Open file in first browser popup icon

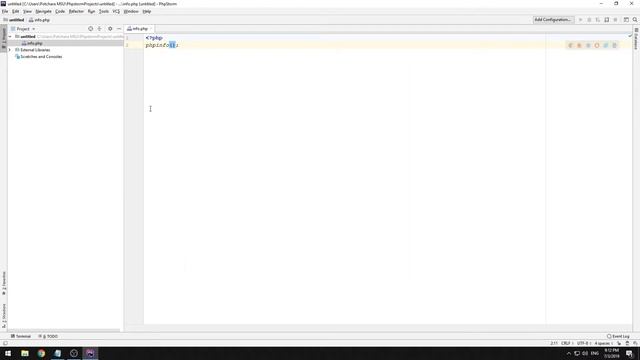coord(571,45)
